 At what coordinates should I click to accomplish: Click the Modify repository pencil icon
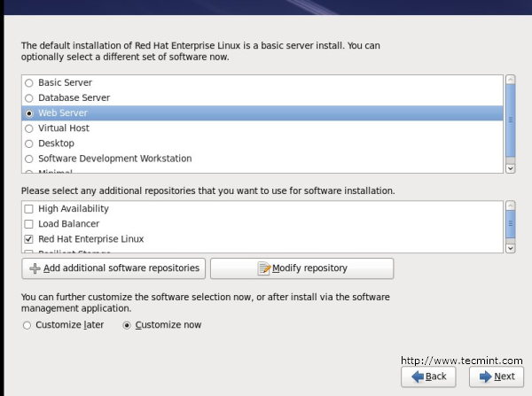(x=263, y=268)
